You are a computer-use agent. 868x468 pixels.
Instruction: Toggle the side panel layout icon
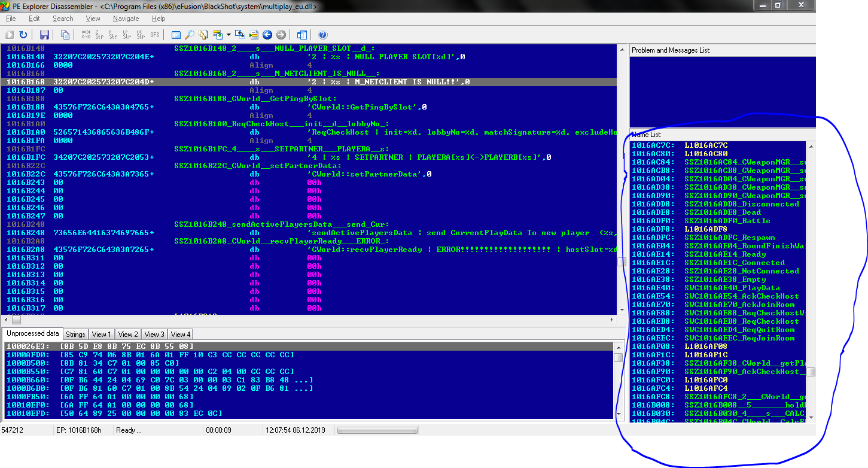pyautogui.click(x=302, y=35)
